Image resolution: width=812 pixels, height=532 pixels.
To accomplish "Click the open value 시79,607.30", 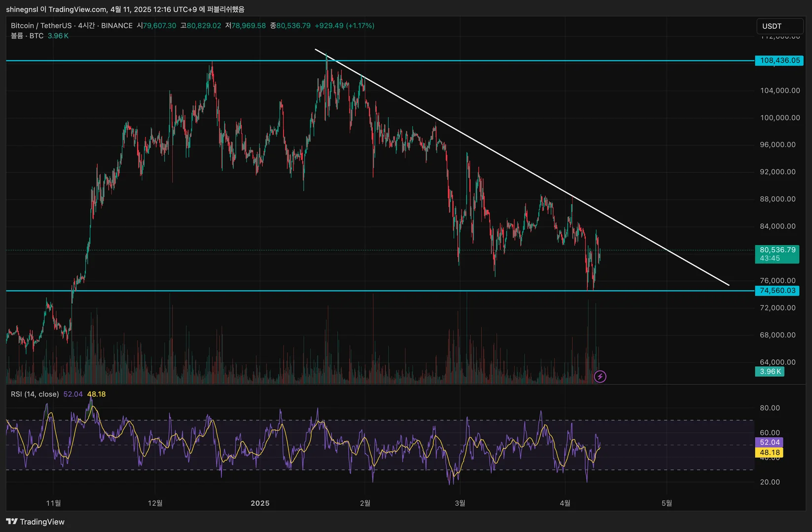I will (156, 26).
